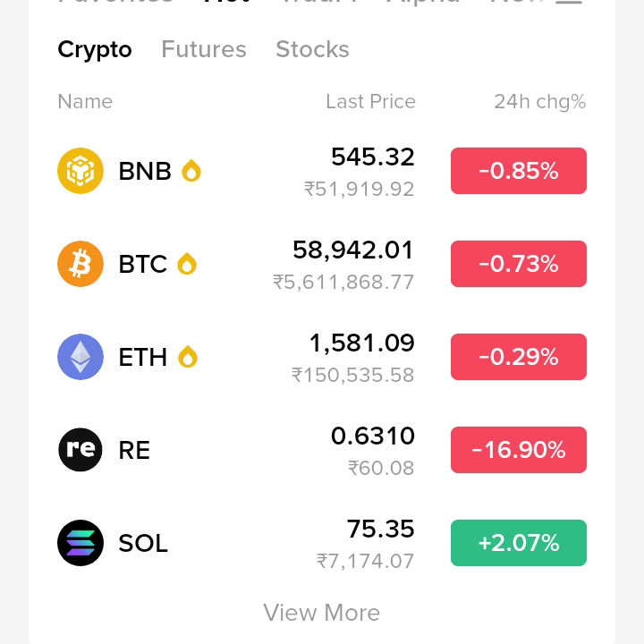Open the BTC price 58,942.01 row
644x644 pixels.
pyautogui.click(x=322, y=264)
